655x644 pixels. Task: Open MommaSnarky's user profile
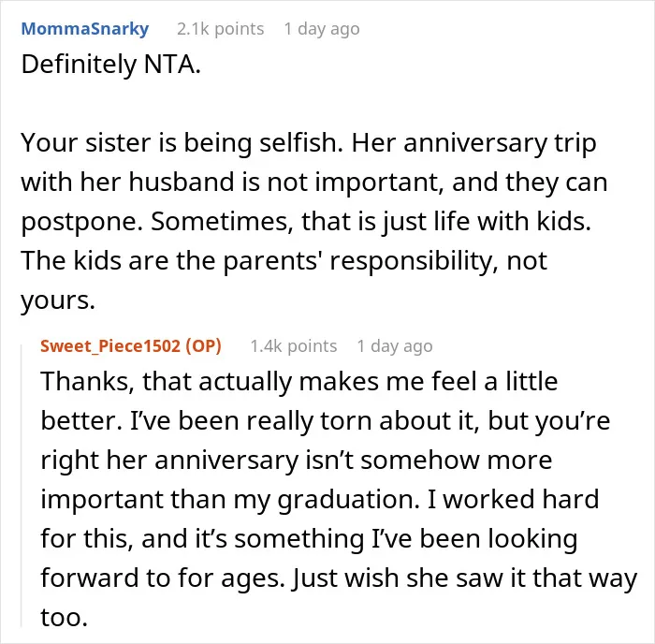(x=85, y=29)
